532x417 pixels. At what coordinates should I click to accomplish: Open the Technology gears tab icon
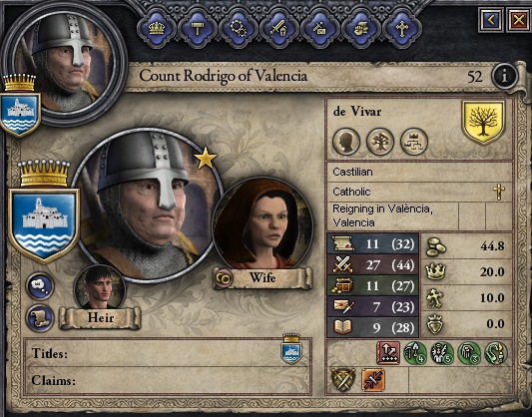coord(239,29)
